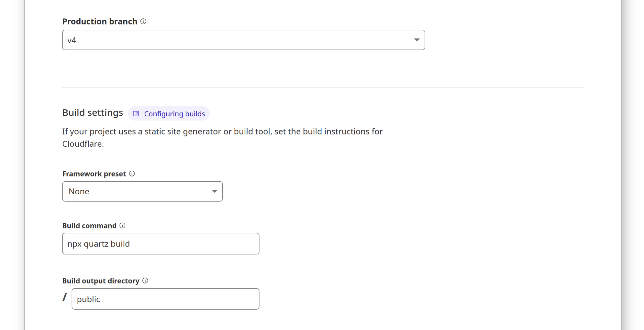644x330 pixels.
Task: Click the Build output directory info icon
Action: pos(145,281)
